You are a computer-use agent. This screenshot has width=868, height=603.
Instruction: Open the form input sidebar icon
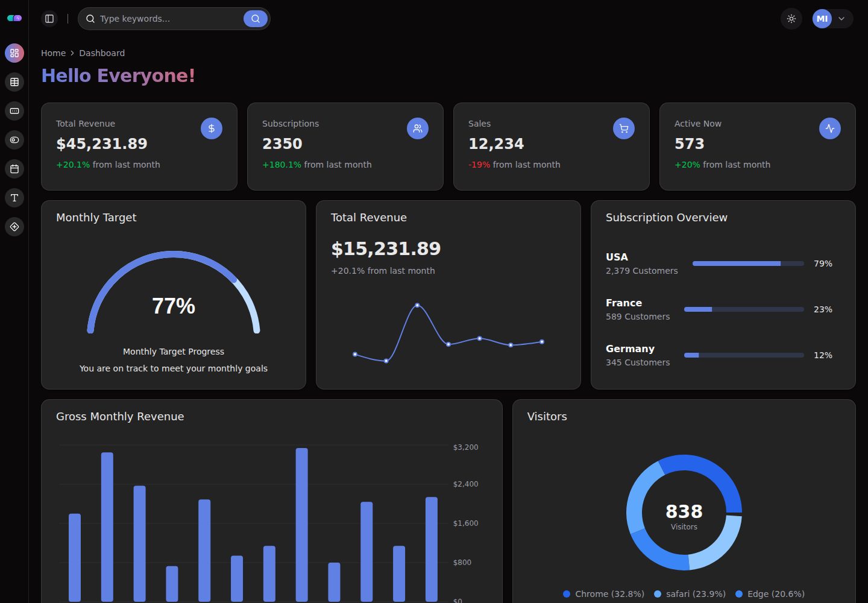[x=14, y=111]
